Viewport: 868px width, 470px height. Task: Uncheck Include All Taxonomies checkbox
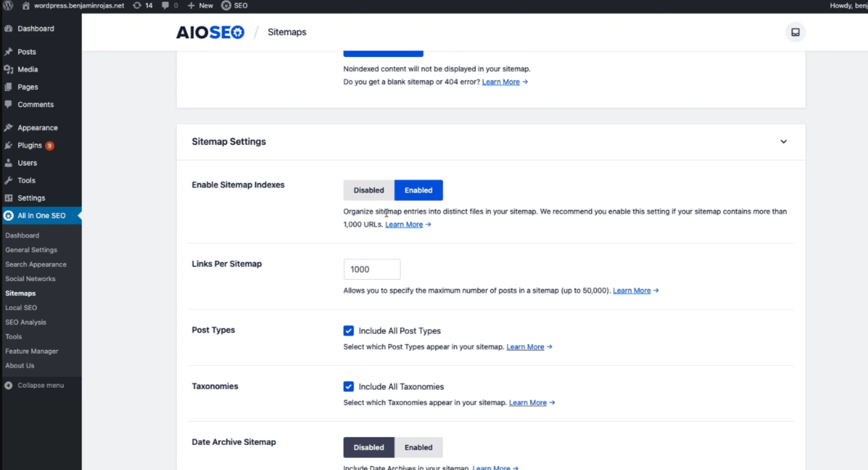coord(348,387)
